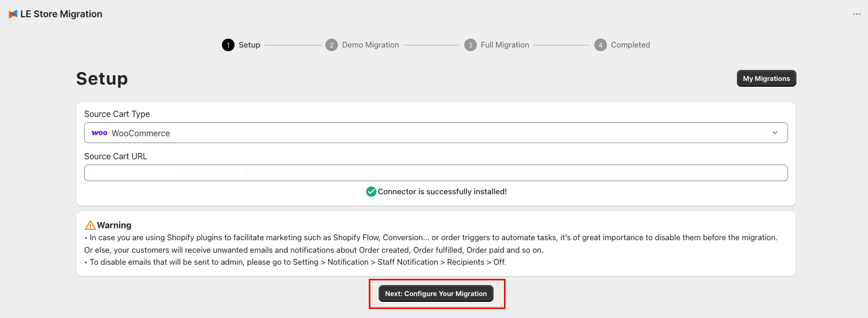Select step 3 circle for Full Migration
This screenshot has width=868, height=318.
click(x=471, y=45)
